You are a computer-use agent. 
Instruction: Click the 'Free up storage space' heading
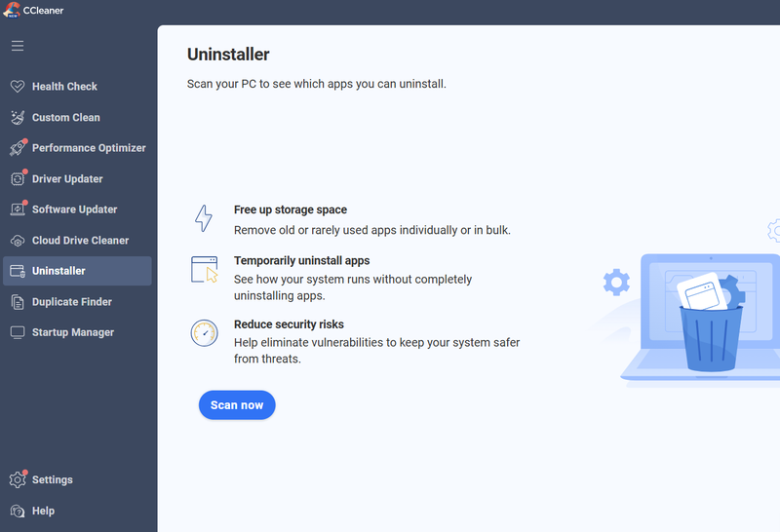tap(291, 209)
